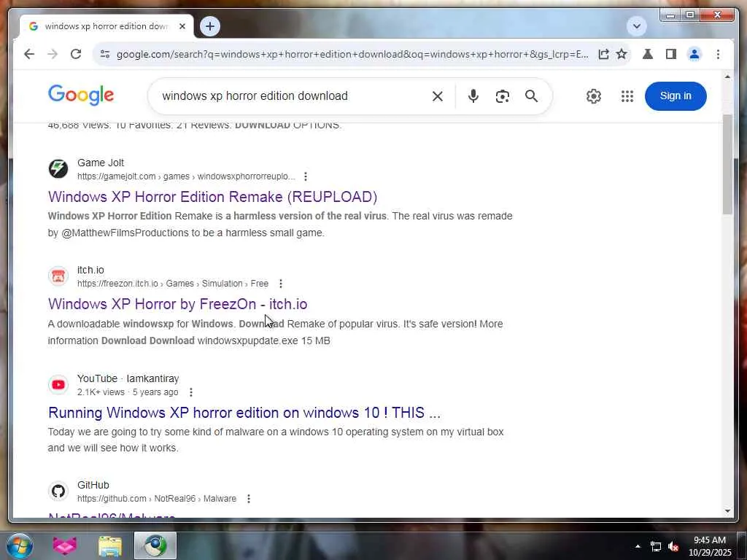Click the scrollbar down arrow
The image size is (747, 560).
727,511
